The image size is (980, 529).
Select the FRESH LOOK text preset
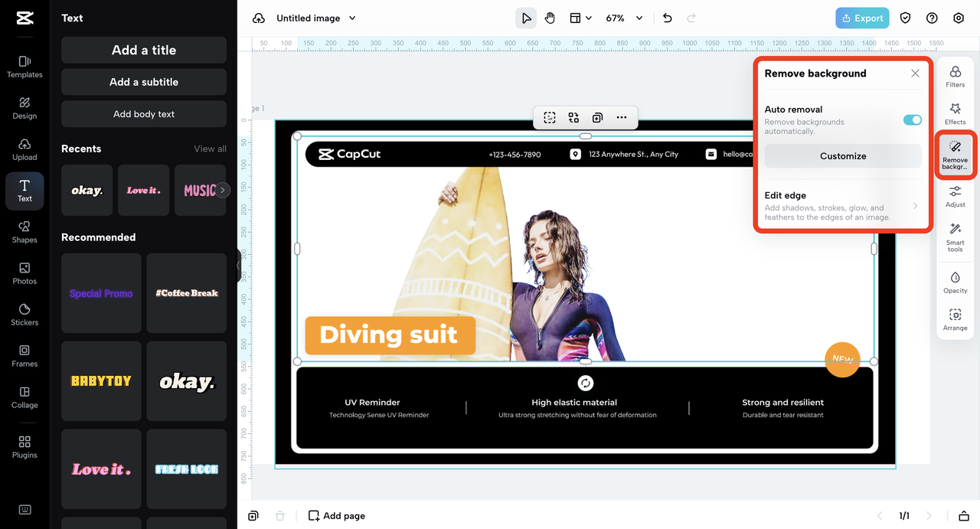pos(187,469)
